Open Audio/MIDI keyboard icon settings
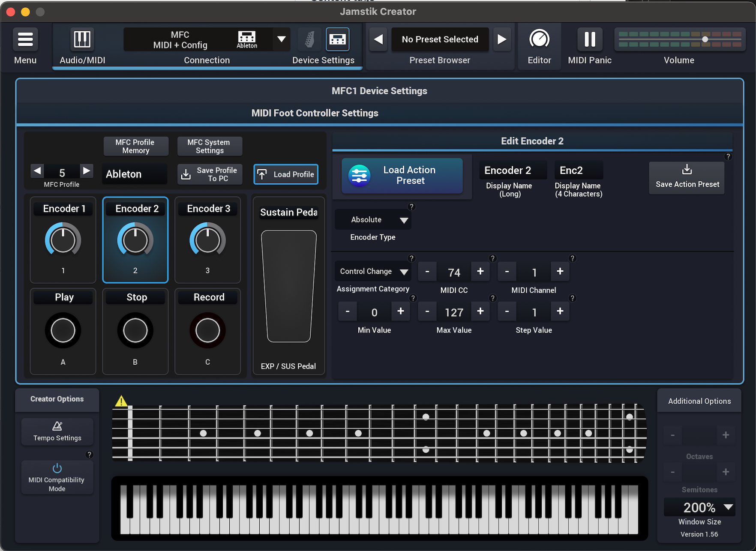The image size is (756, 551). (x=82, y=39)
